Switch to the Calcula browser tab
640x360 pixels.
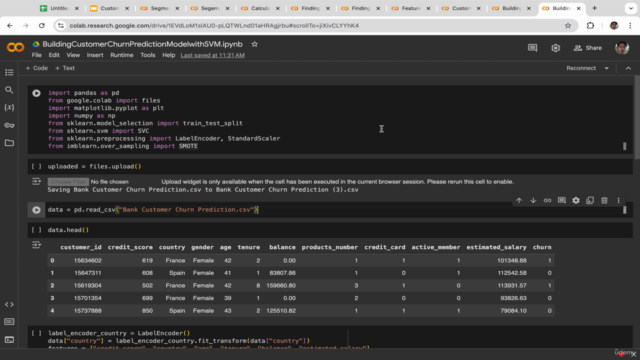pos(260,8)
